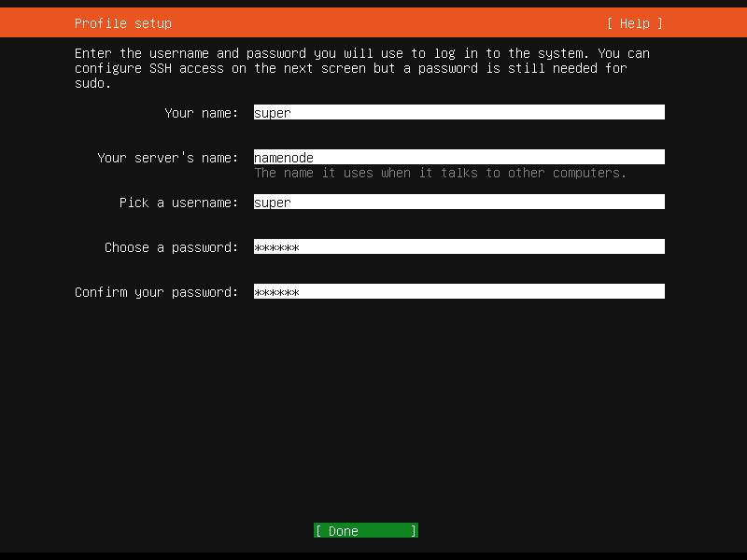This screenshot has height=560, width=747.
Task: Click the server name hint text below field
Action: click(x=440, y=173)
